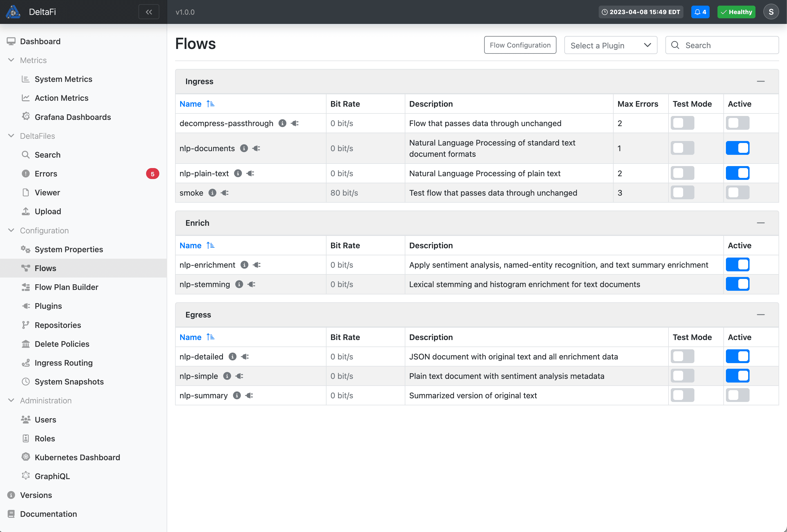
Task: Click the Flow Configuration button
Action: (x=520, y=45)
